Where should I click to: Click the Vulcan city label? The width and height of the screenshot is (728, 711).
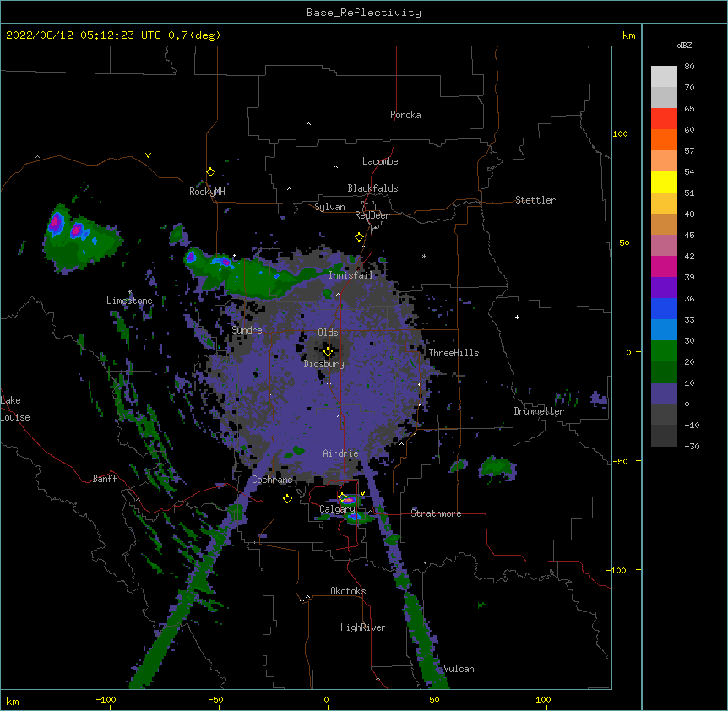[459, 669]
